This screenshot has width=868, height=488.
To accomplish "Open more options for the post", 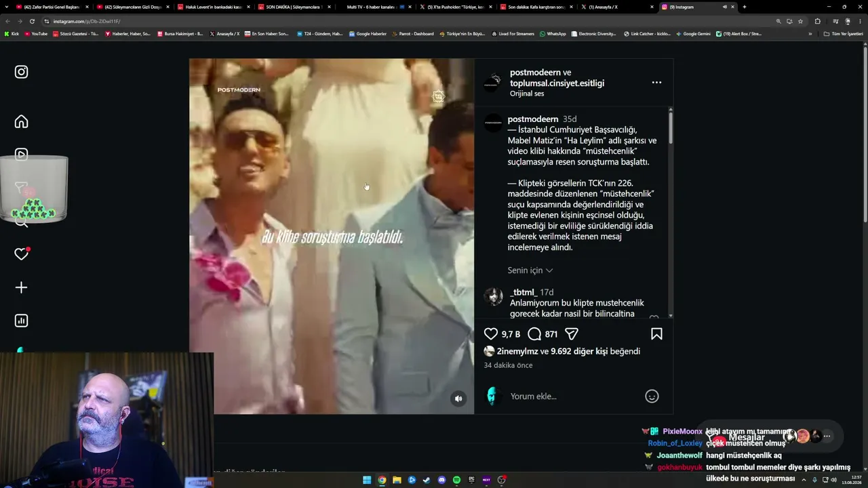I will click(x=656, y=83).
